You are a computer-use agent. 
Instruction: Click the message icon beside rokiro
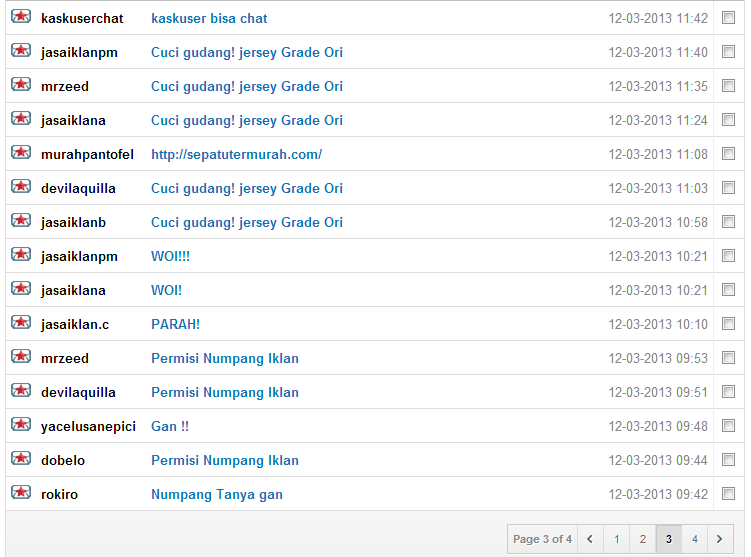(21, 492)
